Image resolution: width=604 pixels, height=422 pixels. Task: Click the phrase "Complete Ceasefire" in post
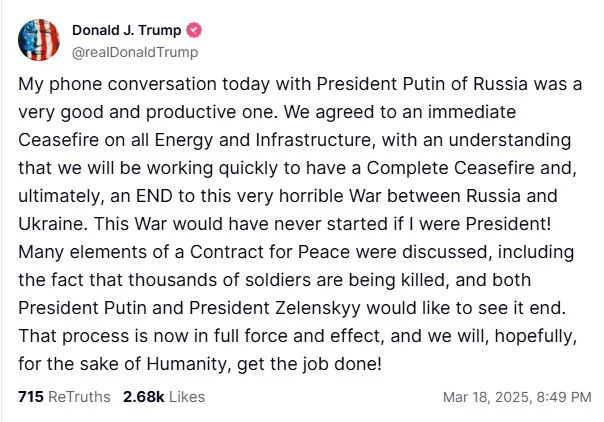(x=450, y=168)
